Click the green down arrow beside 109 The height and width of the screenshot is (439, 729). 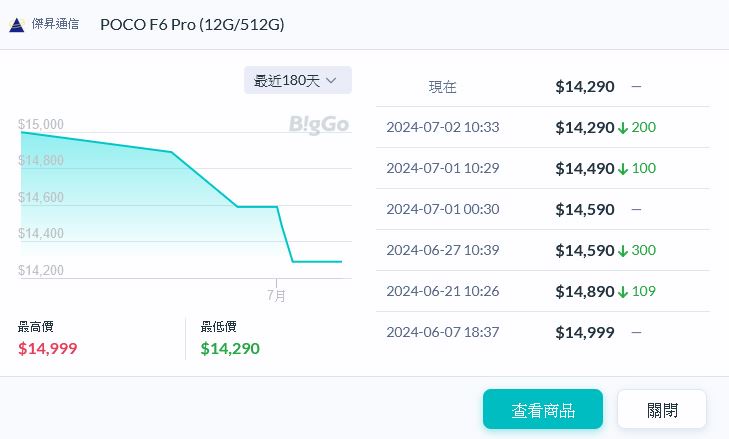pyautogui.click(x=622, y=292)
